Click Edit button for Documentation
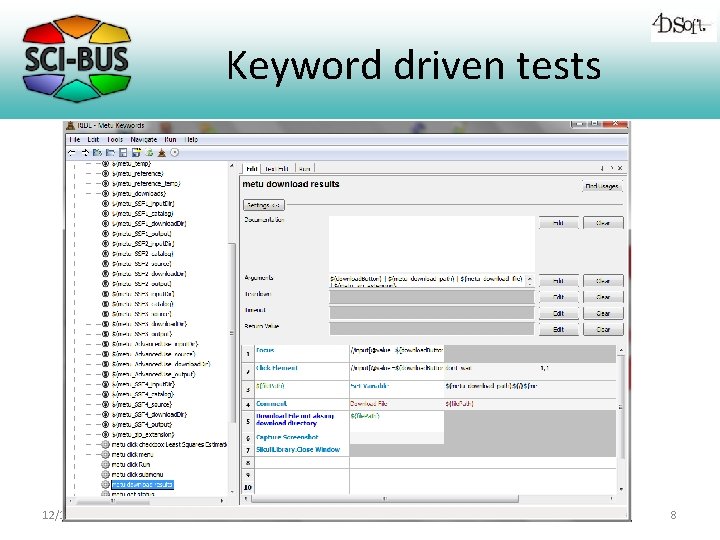Viewport: 720px width, 540px height. [558, 223]
